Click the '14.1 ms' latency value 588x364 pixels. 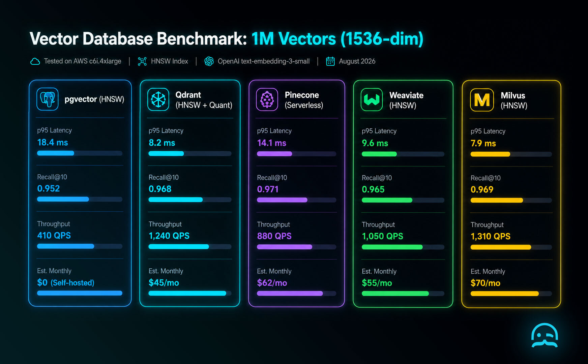(x=271, y=143)
